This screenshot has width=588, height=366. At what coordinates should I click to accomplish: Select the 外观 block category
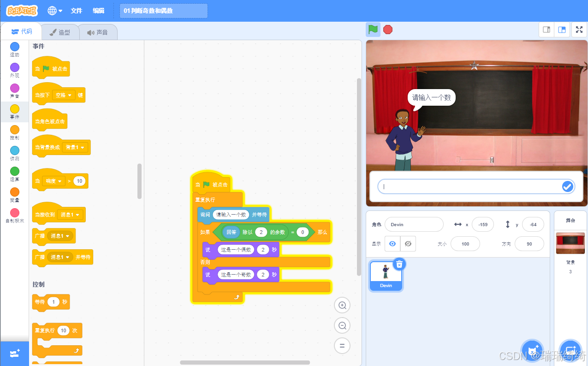tap(15, 71)
